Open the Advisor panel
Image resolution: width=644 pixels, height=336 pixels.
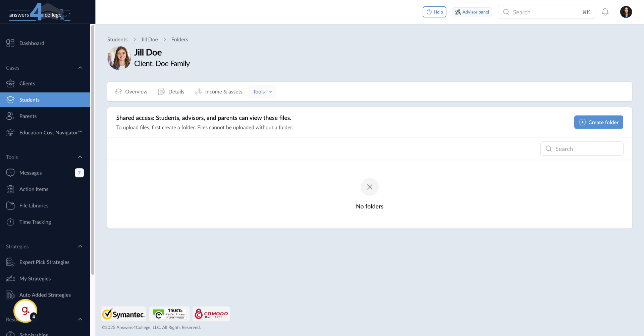[472, 12]
